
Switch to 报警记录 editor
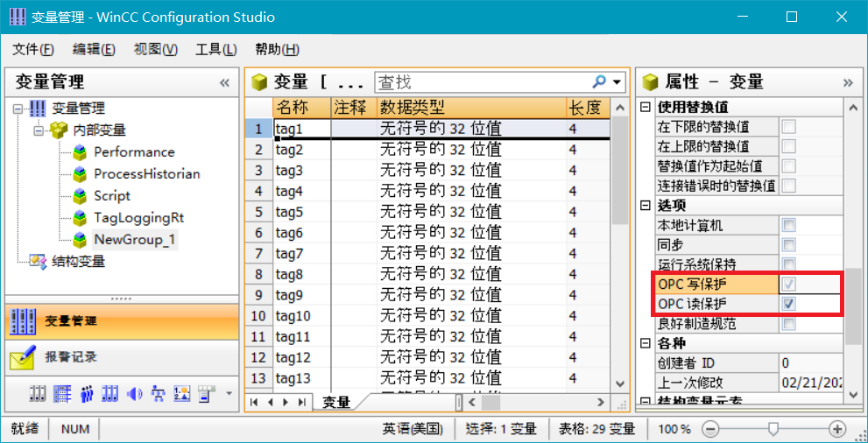pos(123,356)
